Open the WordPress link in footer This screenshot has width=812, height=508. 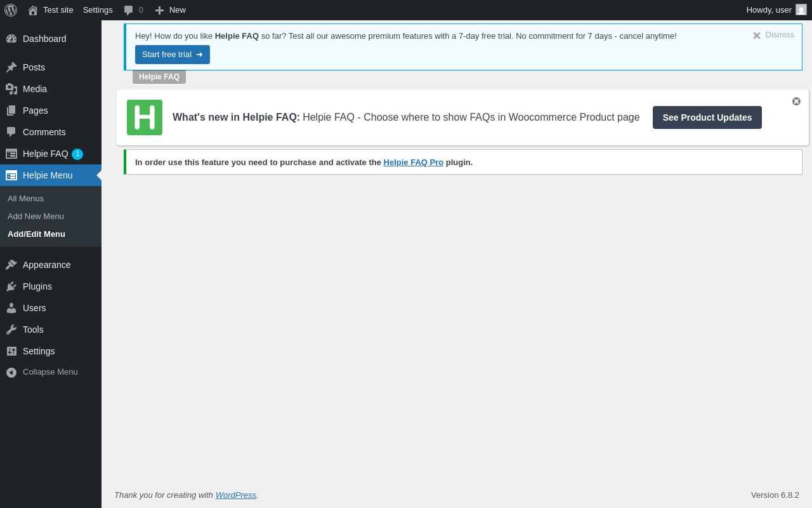pos(236,495)
